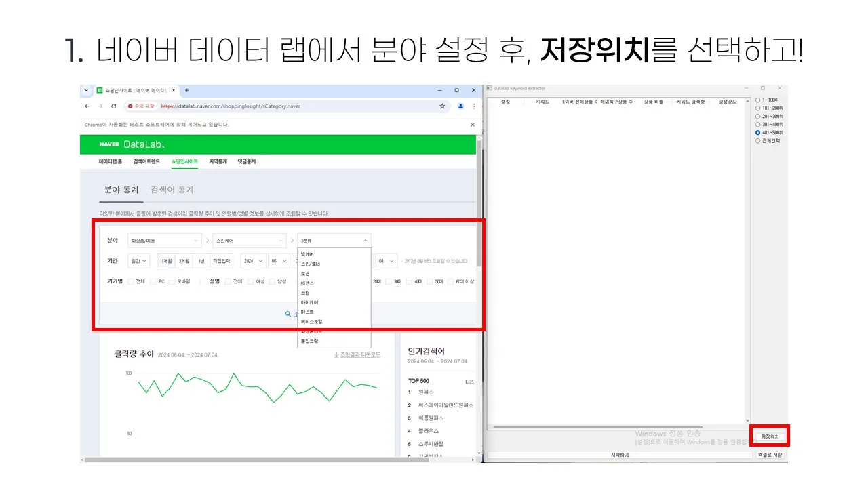Reload the DataLab page
This screenshot has width=868, height=488.
click(113, 106)
